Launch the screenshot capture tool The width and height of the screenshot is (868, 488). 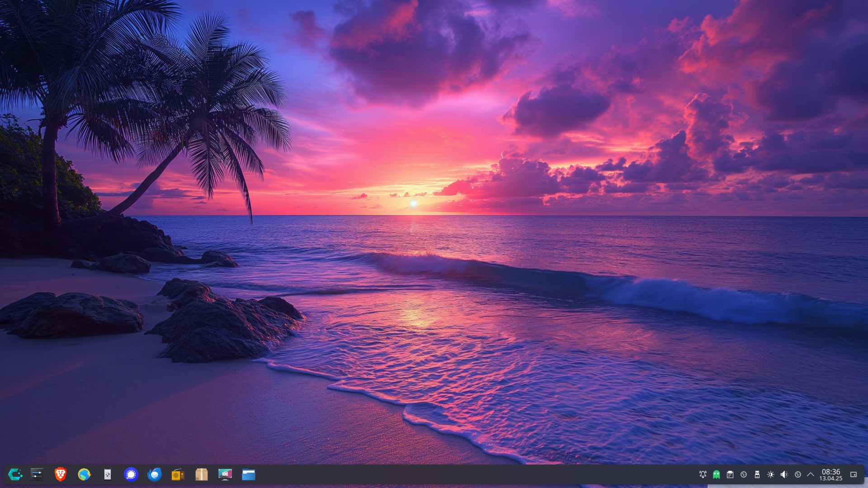tap(225, 474)
